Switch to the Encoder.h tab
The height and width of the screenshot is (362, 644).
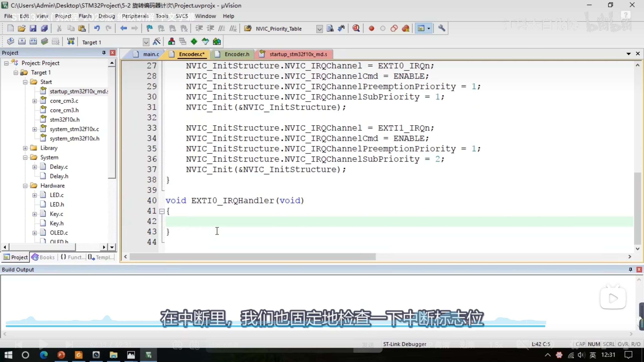click(x=236, y=54)
